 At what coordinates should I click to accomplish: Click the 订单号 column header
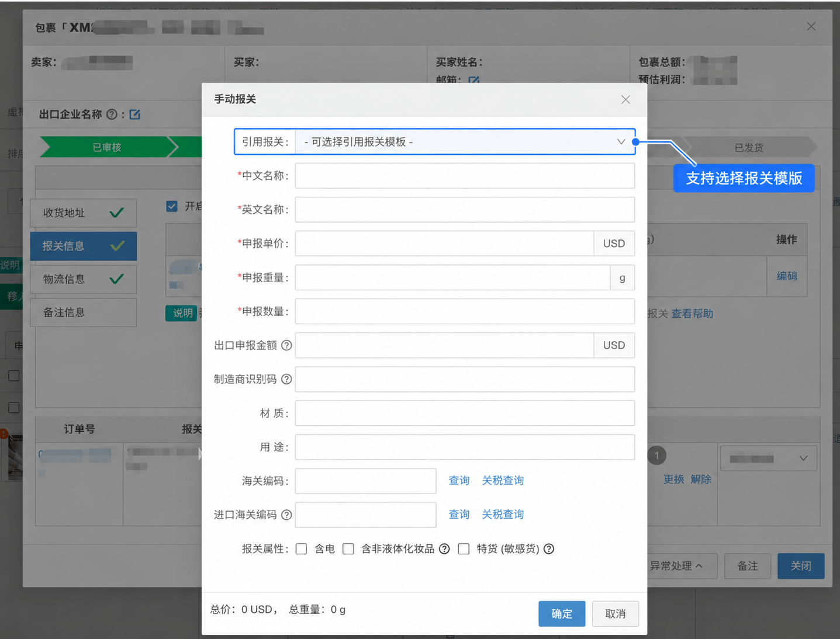click(x=79, y=429)
